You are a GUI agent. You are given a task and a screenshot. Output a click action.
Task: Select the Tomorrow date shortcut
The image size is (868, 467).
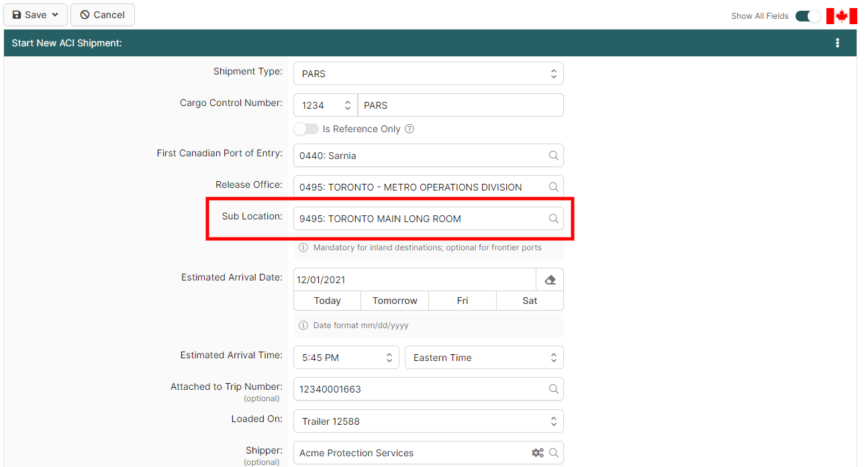pos(395,301)
